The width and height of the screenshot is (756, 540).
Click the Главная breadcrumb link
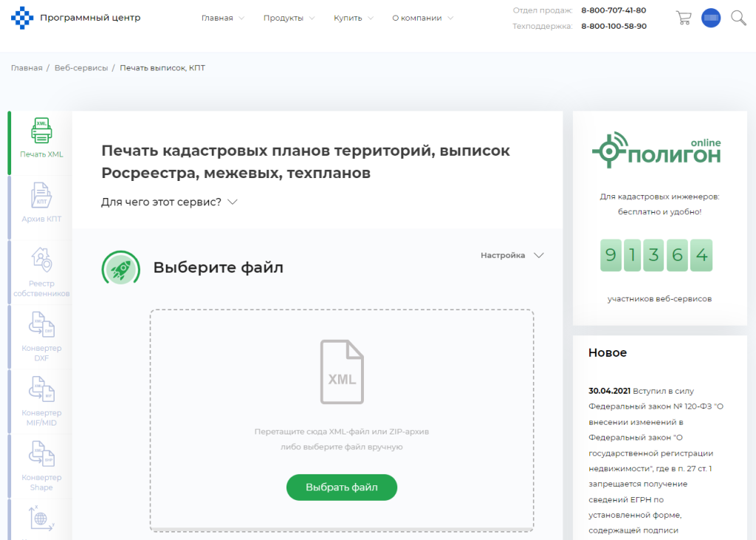click(x=26, y=67)
